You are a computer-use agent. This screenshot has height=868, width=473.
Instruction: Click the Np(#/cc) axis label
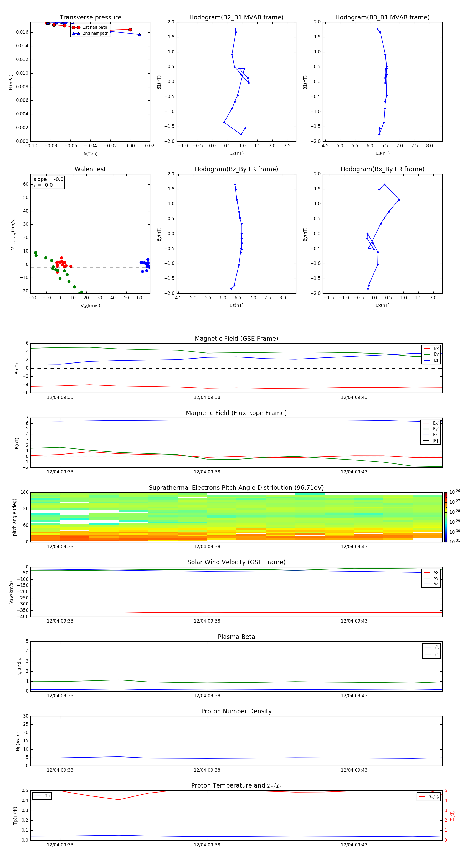point(18,741)
